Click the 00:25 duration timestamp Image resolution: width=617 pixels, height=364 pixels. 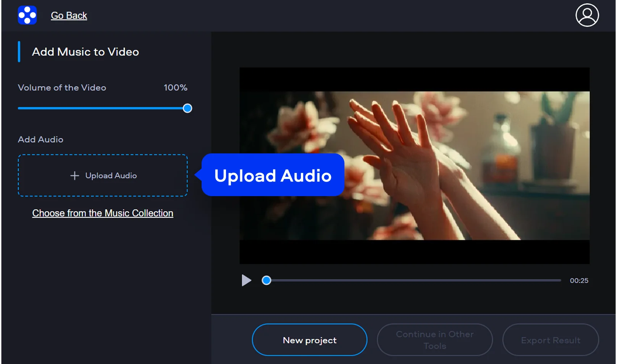tap(579, 280)
